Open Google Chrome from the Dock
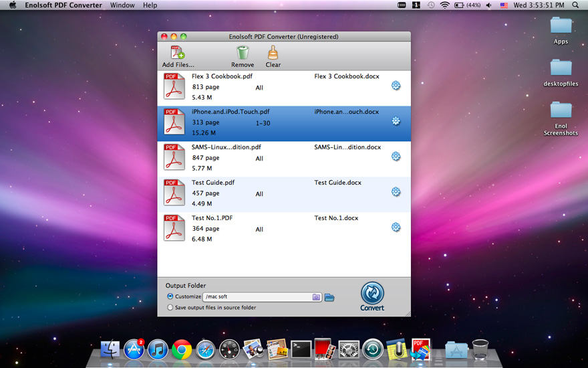This screenshot has width=588, height=368. (182, 349)
